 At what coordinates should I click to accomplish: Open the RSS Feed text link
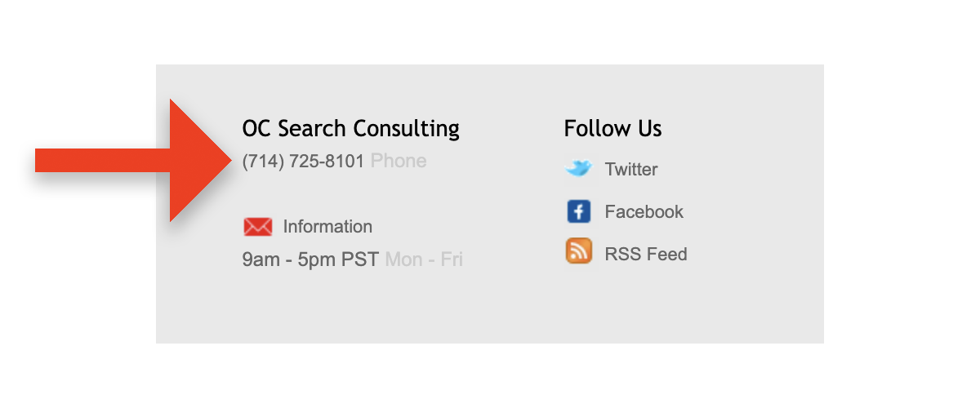point(645,255)
